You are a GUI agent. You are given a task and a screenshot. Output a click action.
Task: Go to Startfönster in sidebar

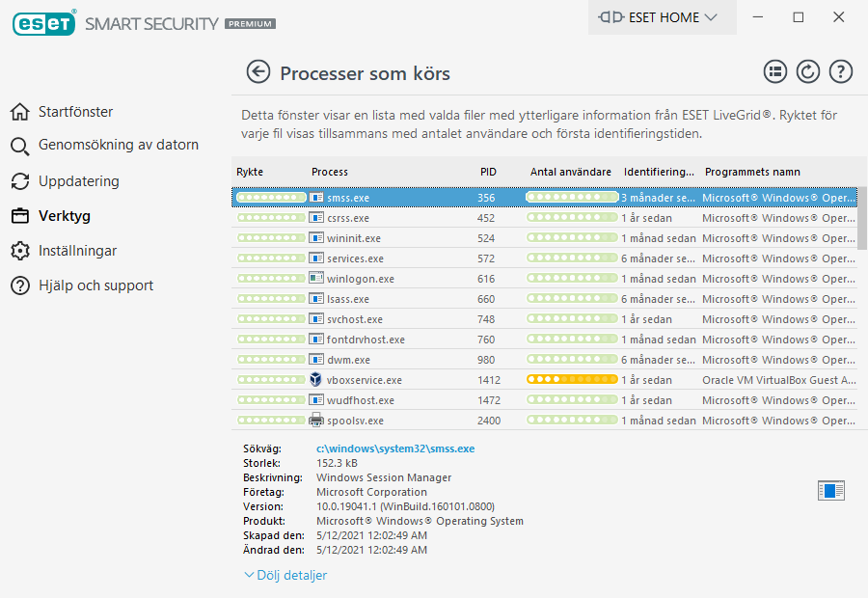pyautogui.click(x=75, y=112)
